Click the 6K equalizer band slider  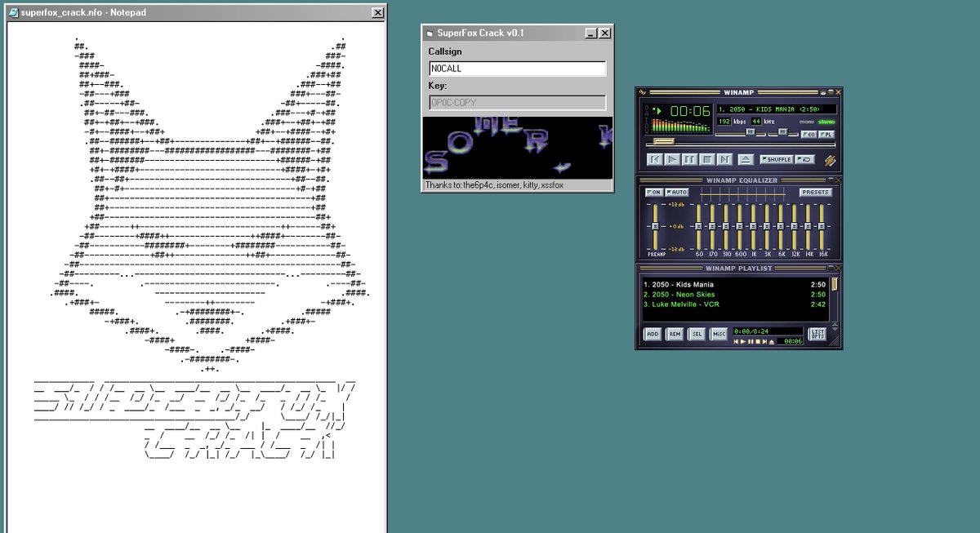781,226
